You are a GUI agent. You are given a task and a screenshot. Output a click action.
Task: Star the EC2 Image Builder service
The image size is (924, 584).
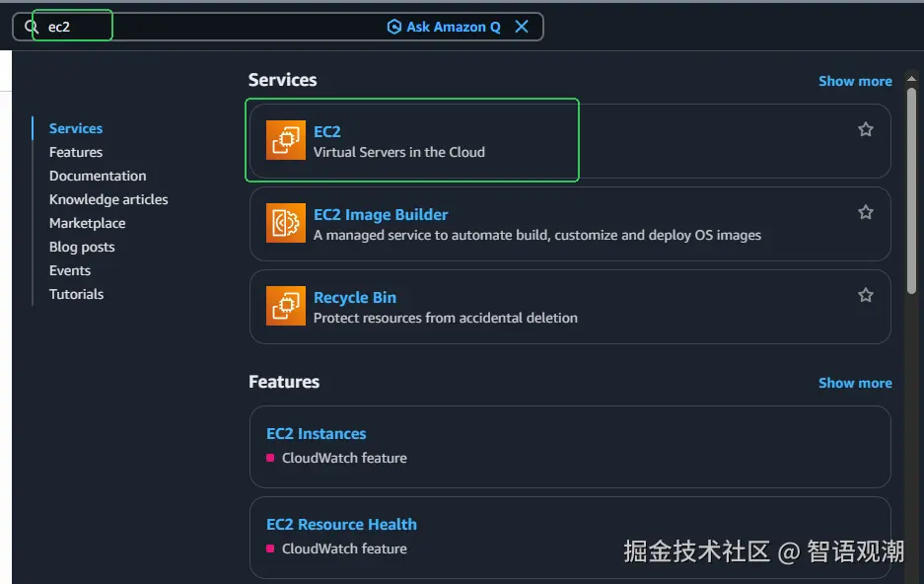click(x=865, y=212)
